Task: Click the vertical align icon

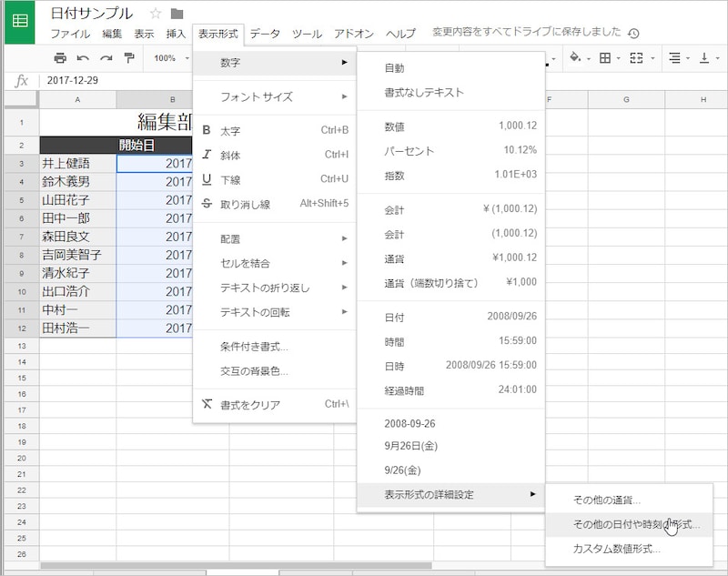Action: tap(703, 58)
